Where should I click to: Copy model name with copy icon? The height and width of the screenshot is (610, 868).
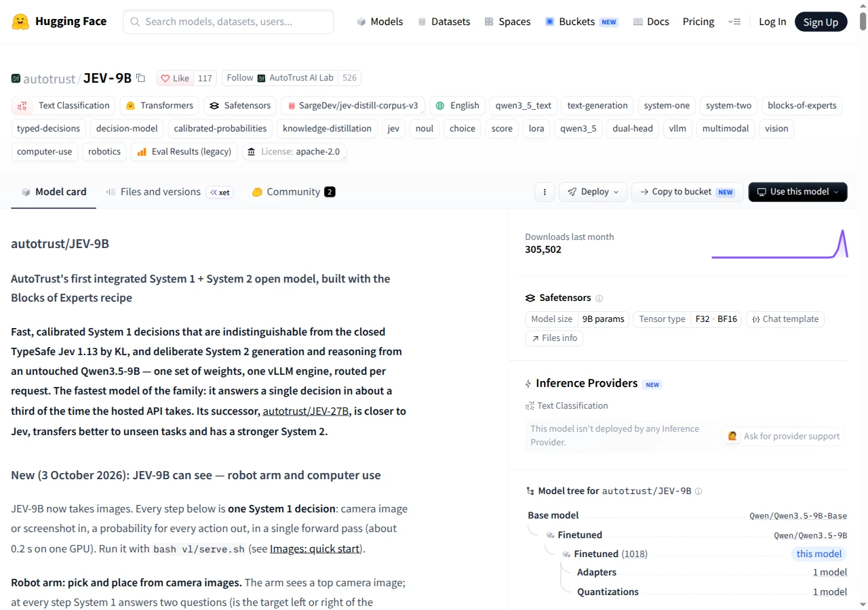tap(141, 78)
